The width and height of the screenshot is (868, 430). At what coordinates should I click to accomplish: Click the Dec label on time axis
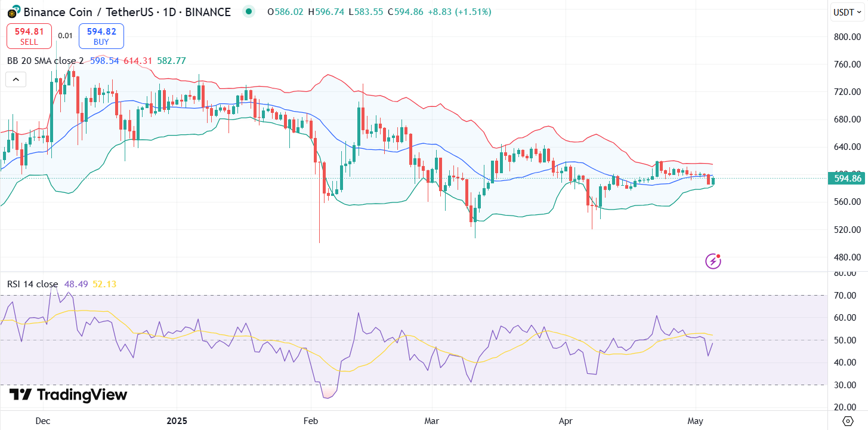[x=42, y=421]
